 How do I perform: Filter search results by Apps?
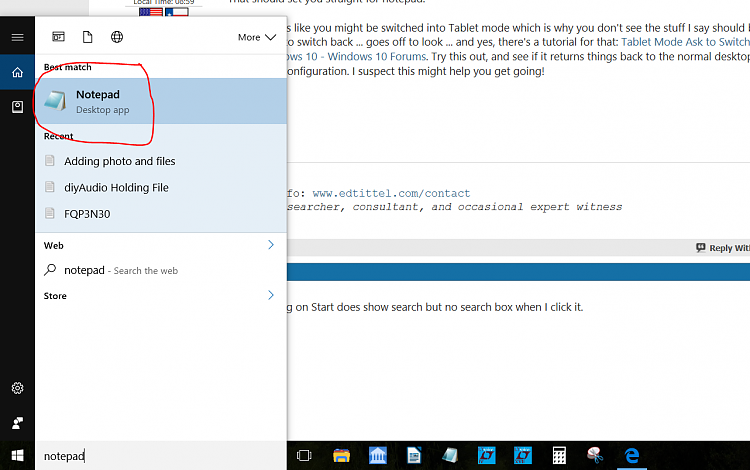click(58, 37)
